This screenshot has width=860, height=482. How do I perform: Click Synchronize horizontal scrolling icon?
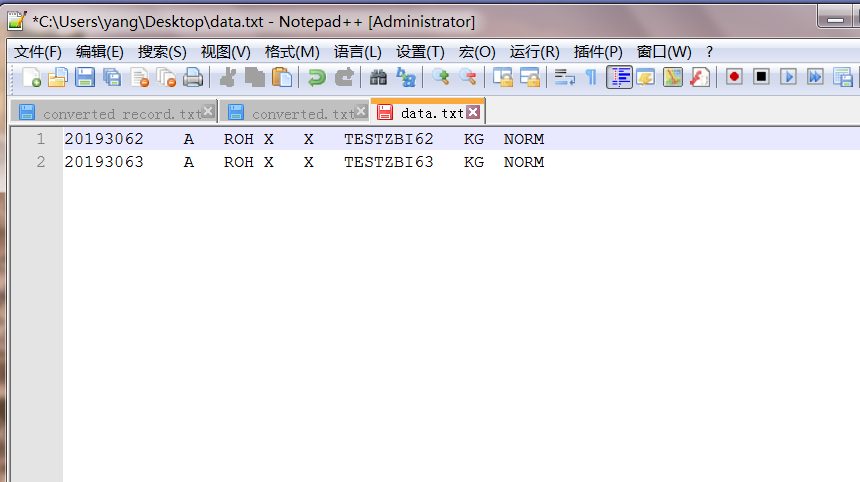530,77
